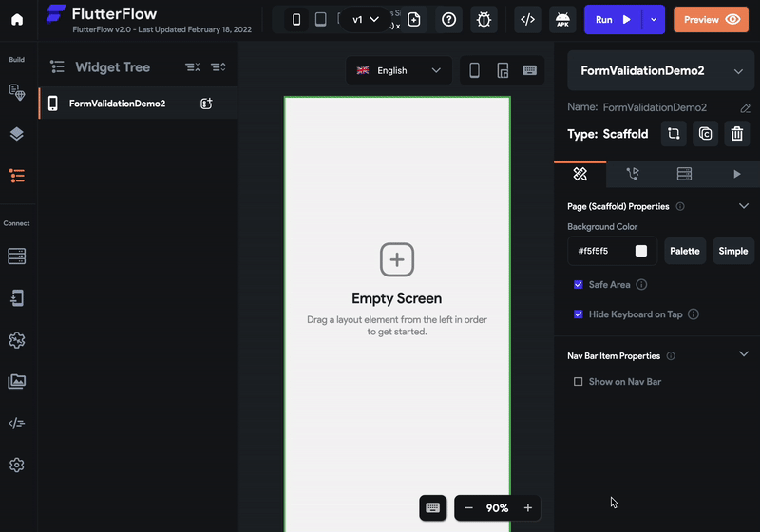This screenshot has width=760, height=532.
Task: Open the v1 version dropdown
Action: point(366,19)
